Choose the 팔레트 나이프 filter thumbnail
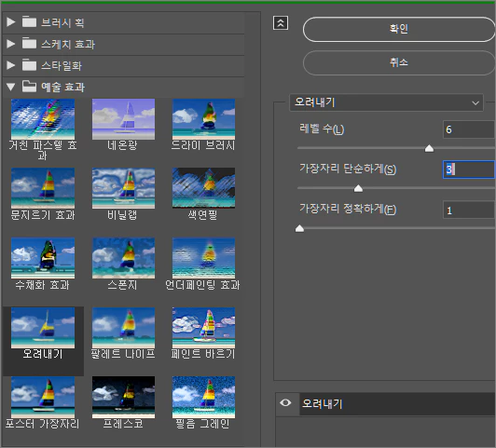Screen dimensions: 496x448 click(x=123, y=328)
